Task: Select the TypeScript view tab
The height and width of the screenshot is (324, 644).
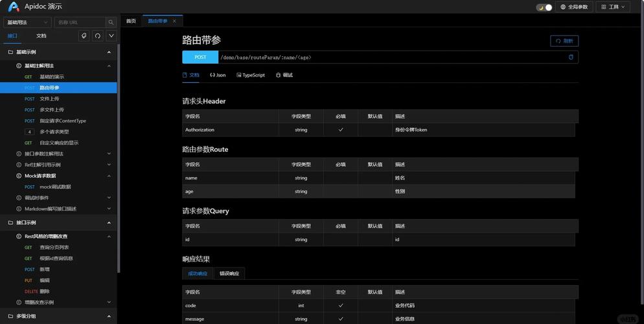Action: (251, 75)
